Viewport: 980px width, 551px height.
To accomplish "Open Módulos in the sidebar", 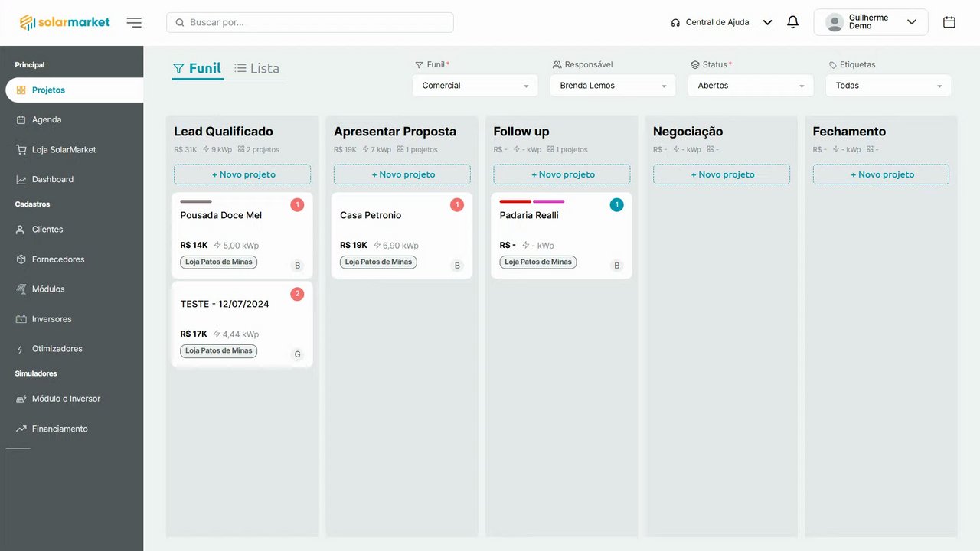I will 48,289.
